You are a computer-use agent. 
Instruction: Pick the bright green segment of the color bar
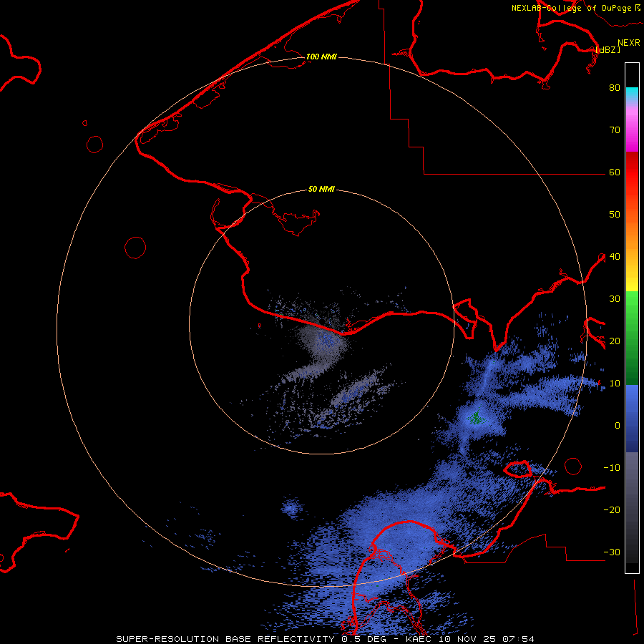tap(632, 302)
